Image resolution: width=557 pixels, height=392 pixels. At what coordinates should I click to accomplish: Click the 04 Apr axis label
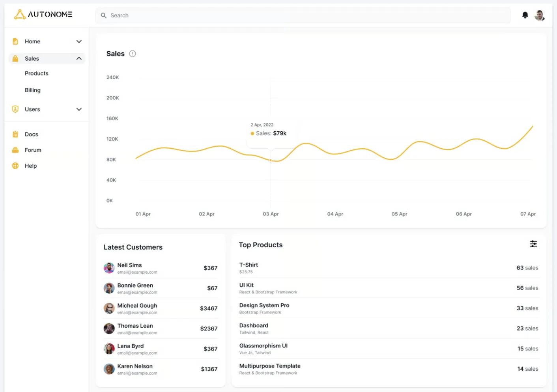click(x=335, y=214)
